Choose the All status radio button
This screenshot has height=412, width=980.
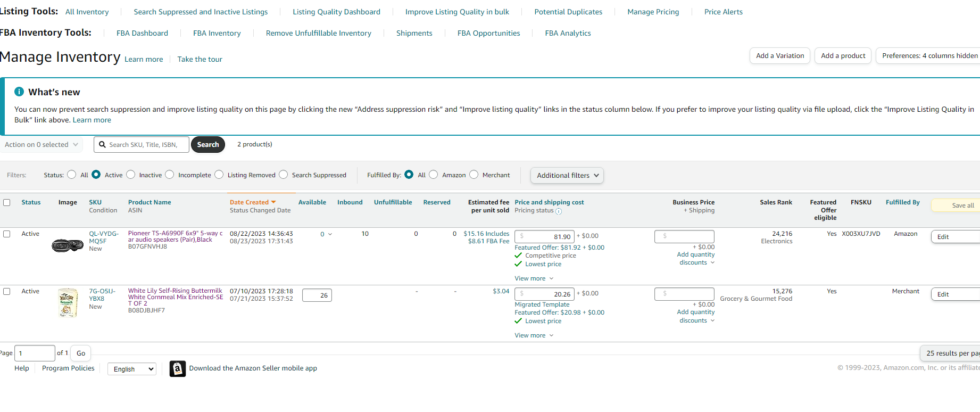[x=72, y=175]
